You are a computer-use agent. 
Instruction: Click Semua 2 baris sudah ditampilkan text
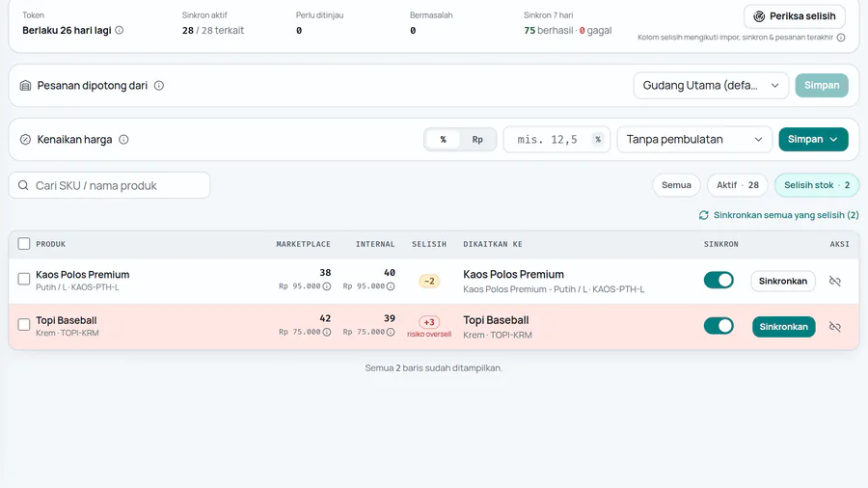(433, 368)
